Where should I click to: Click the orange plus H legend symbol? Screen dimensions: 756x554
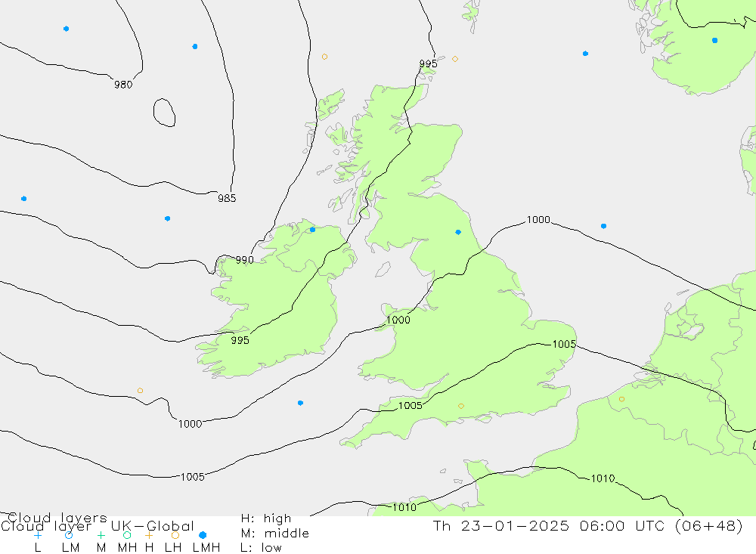point(149,535)
